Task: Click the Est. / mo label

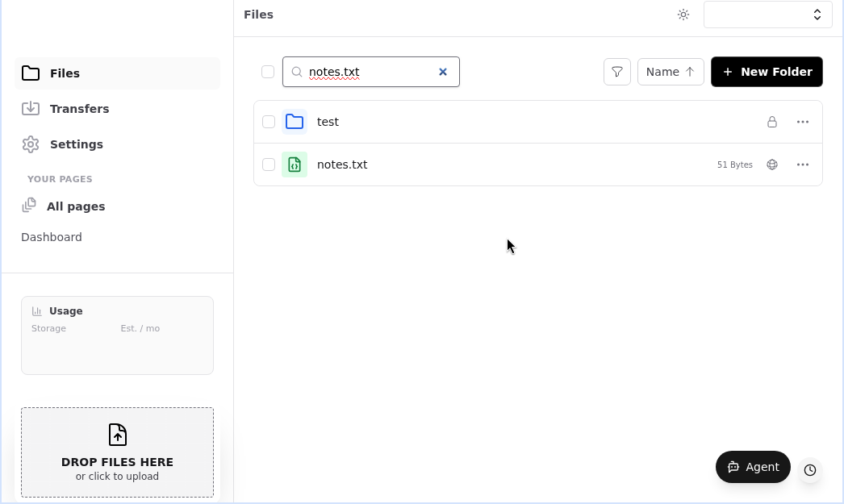Action: 140,329
